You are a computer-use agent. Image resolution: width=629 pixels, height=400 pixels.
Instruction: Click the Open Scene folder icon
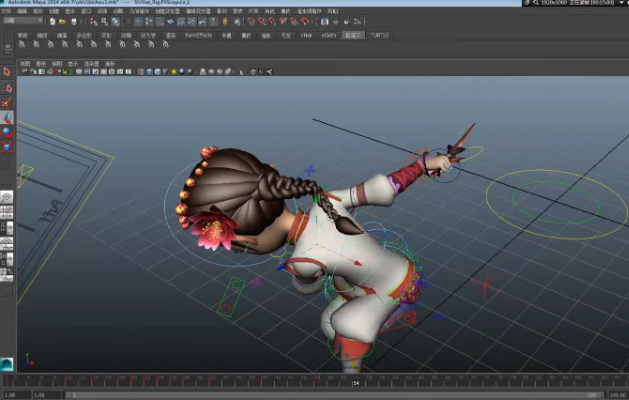(x=62, y=22)
